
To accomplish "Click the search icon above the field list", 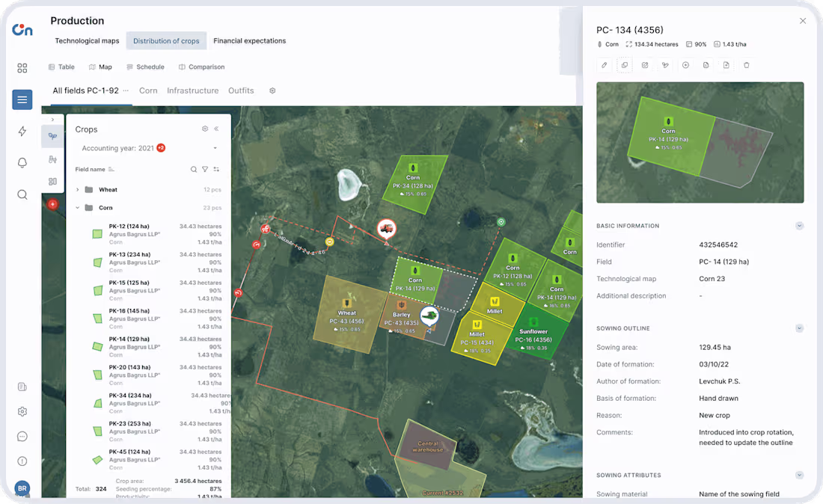I will click(193, 169).
